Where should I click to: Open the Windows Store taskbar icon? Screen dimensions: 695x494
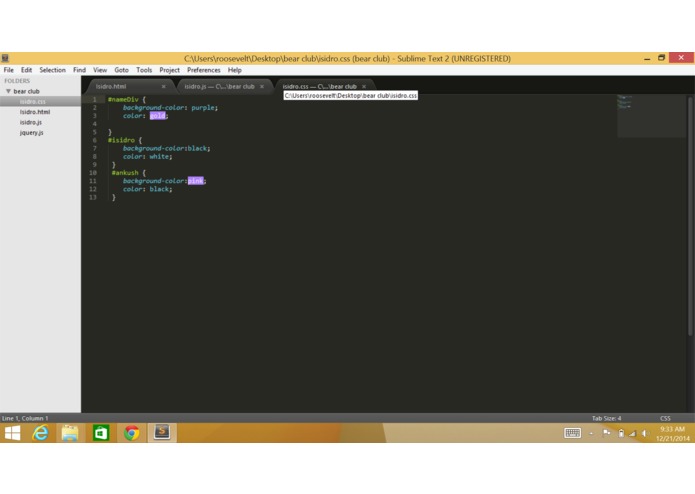101,433
